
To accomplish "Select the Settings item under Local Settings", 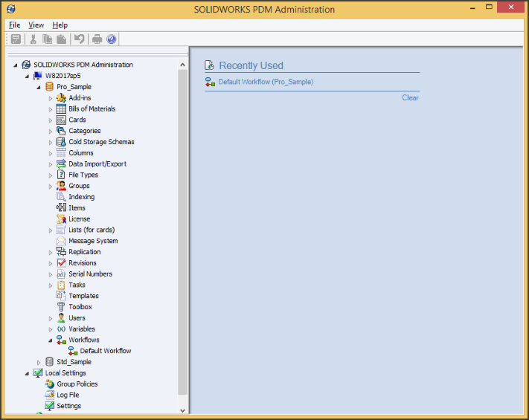I will 69,406.
